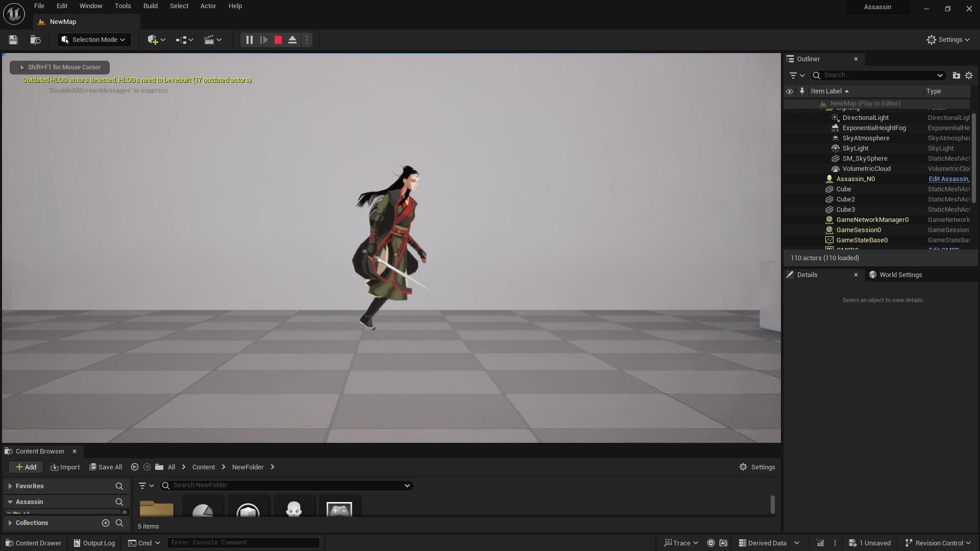Open play options three-dot menu
The width and height of the screenshot is (980, 551).
coord(306,40)
